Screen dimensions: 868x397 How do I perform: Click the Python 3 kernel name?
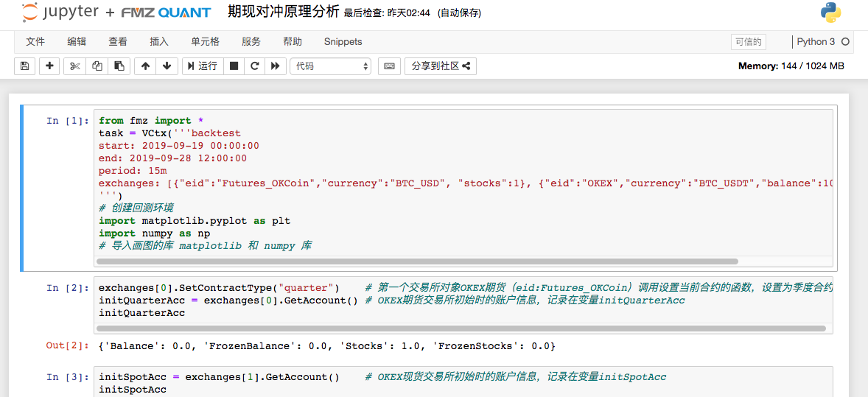point(816,41)
